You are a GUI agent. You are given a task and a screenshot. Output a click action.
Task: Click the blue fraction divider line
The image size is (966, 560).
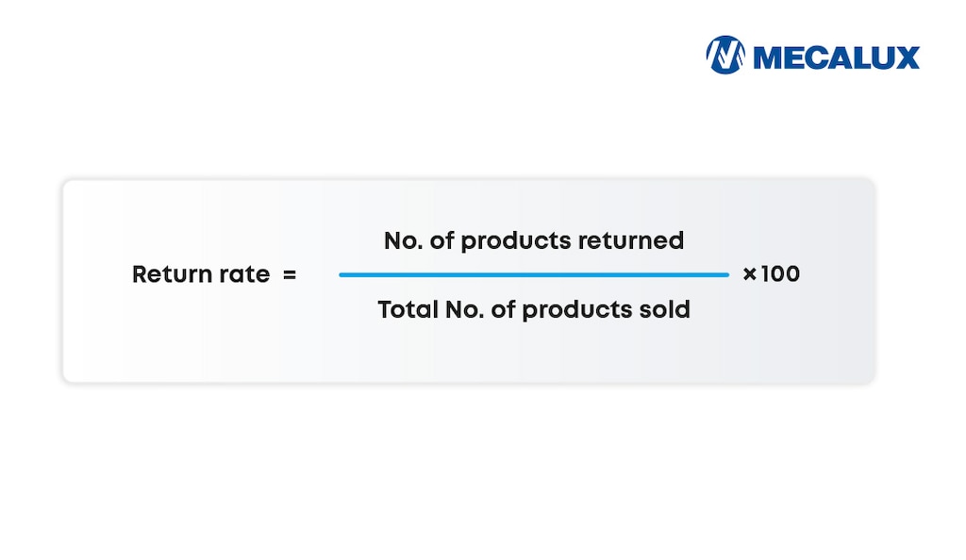pos(534,274)
